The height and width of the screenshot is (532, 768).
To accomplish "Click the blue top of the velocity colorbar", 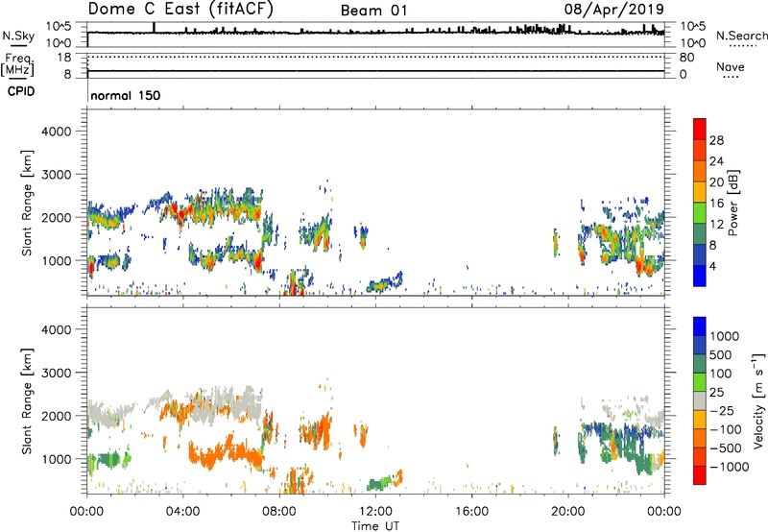I will [700, 326].
